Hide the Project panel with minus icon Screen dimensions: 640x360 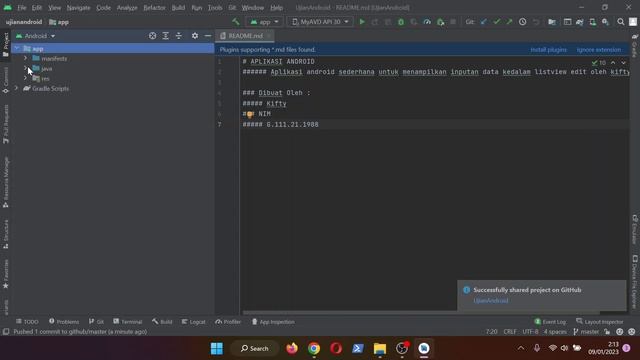coord(208,36)
